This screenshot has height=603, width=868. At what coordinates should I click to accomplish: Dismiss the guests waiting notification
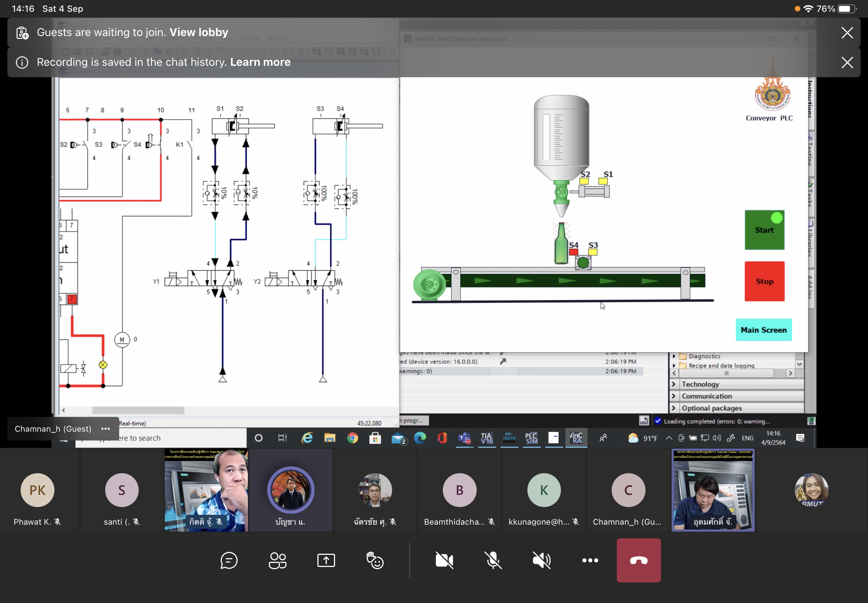click(x=847, y=33)
